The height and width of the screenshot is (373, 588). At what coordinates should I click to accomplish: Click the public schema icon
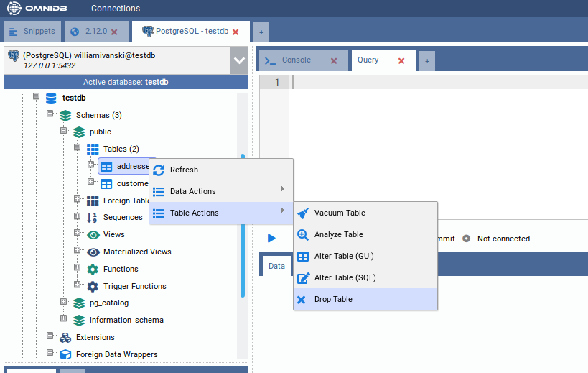[79, 132]
